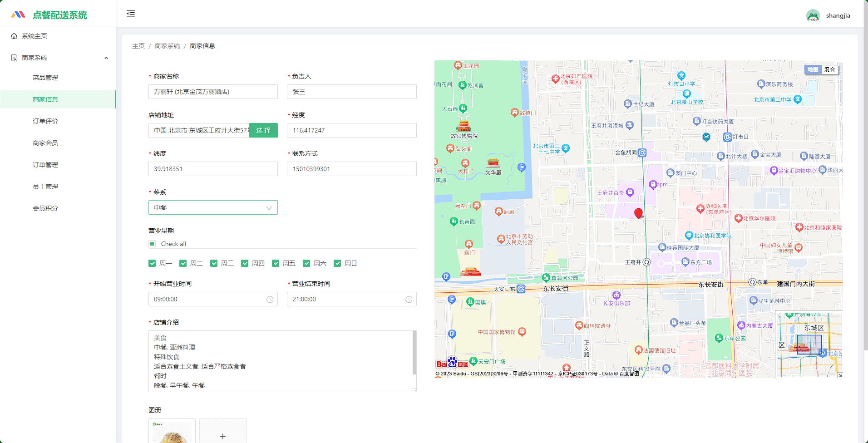The image size is (868, 443).
Task: Click the home icon beside 系统主页
Action: [x=14, y=36]
